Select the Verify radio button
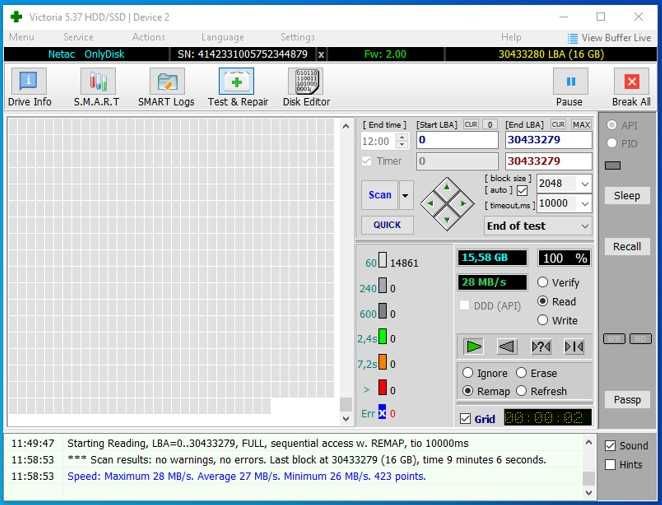662x505 pixels. [x=543, y=282]
